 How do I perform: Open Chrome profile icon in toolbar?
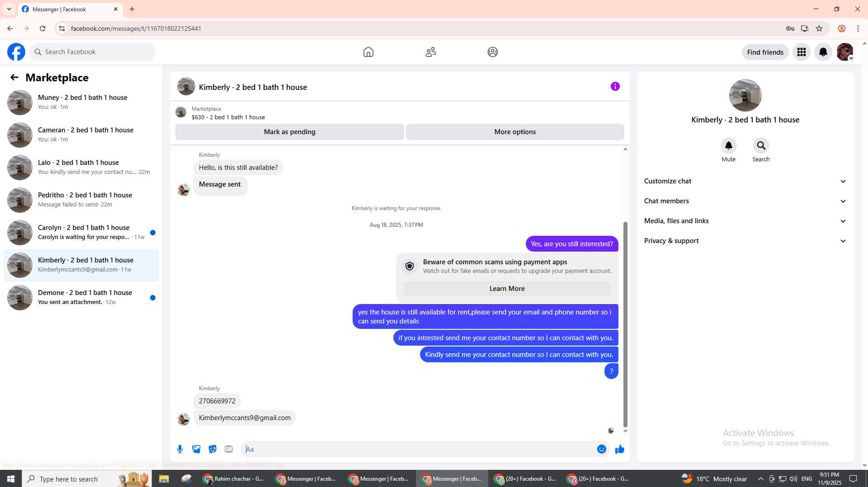pyautogui.click(x=842, y=28)
